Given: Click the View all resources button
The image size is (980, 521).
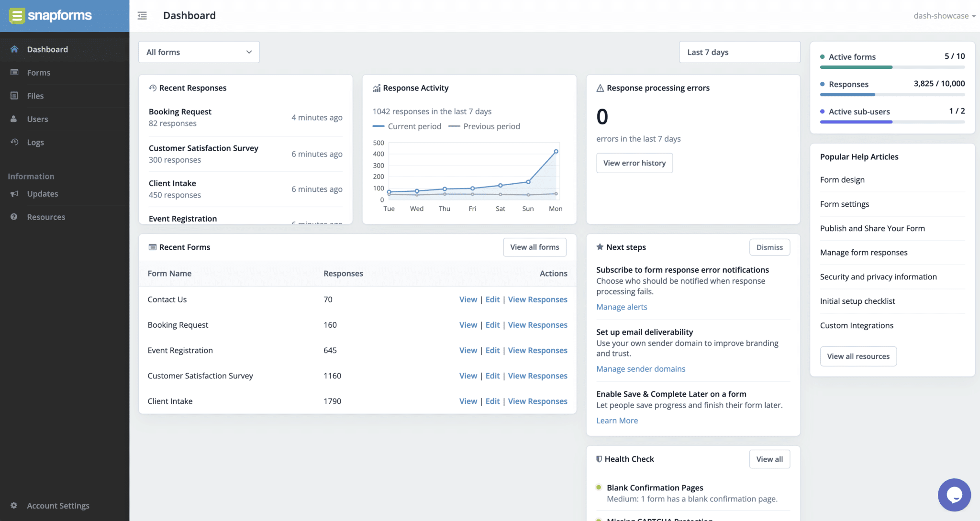Looking at the screenshot, I should pos(858,356).
